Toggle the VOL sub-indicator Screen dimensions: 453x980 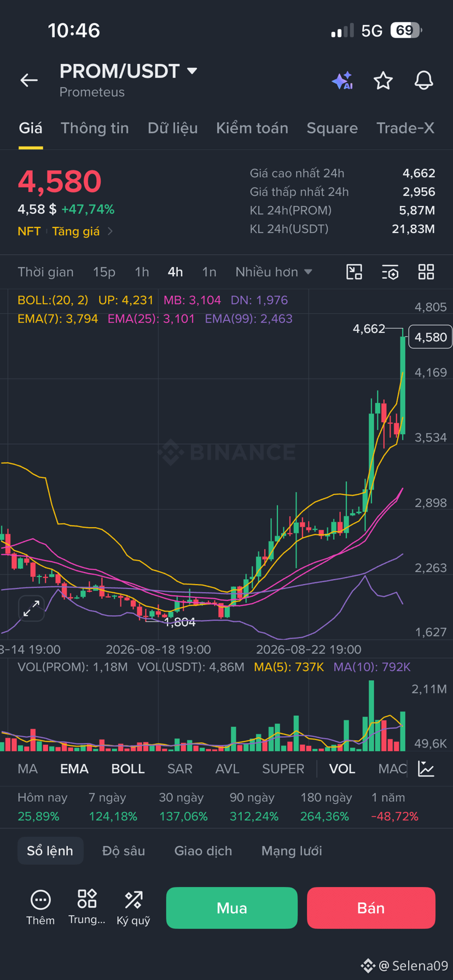click(x=342, y=769)
